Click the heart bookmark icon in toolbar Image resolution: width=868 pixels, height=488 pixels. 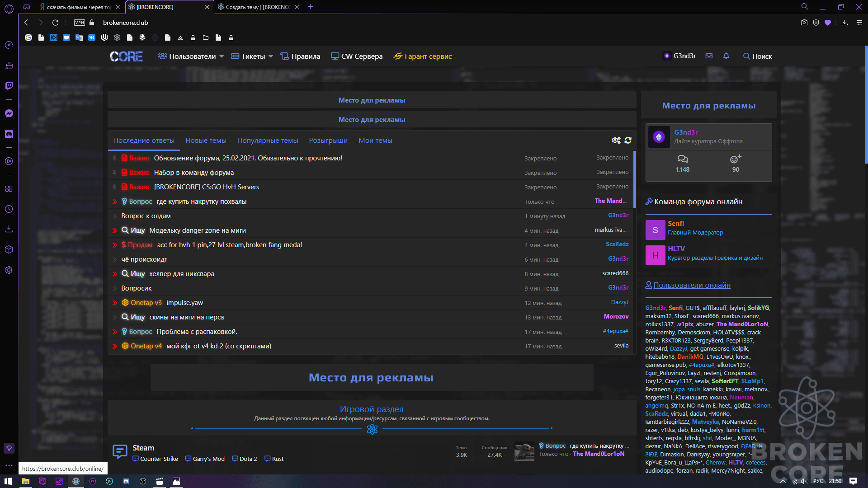pos(828,23)
